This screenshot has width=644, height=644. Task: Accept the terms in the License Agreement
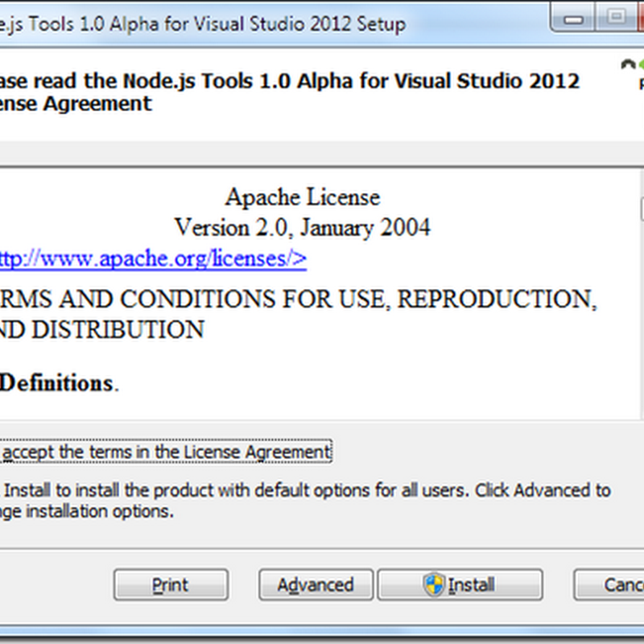pos(166,452)
